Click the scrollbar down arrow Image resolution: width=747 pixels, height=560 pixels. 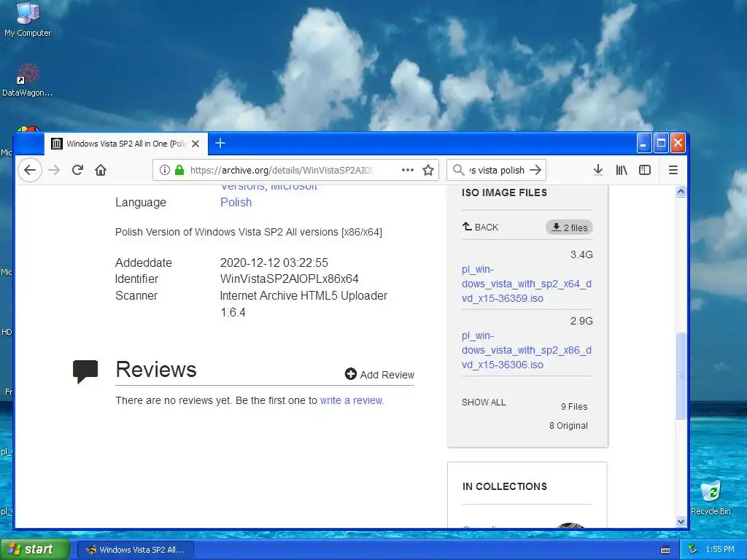click(x=681, y=521)
